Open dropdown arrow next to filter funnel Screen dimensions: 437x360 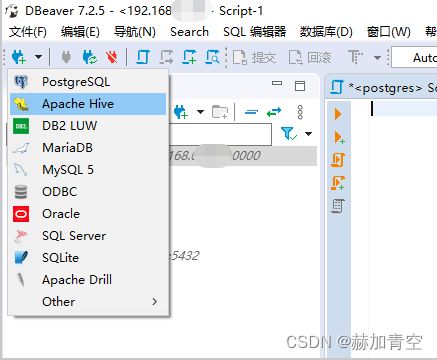(x=309, y=134)
